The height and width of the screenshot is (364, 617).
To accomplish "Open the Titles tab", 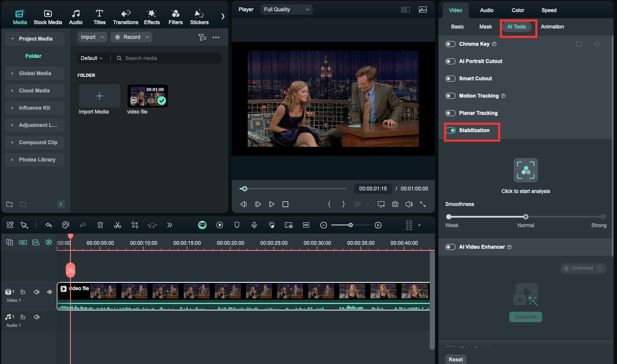I will 99,17.
